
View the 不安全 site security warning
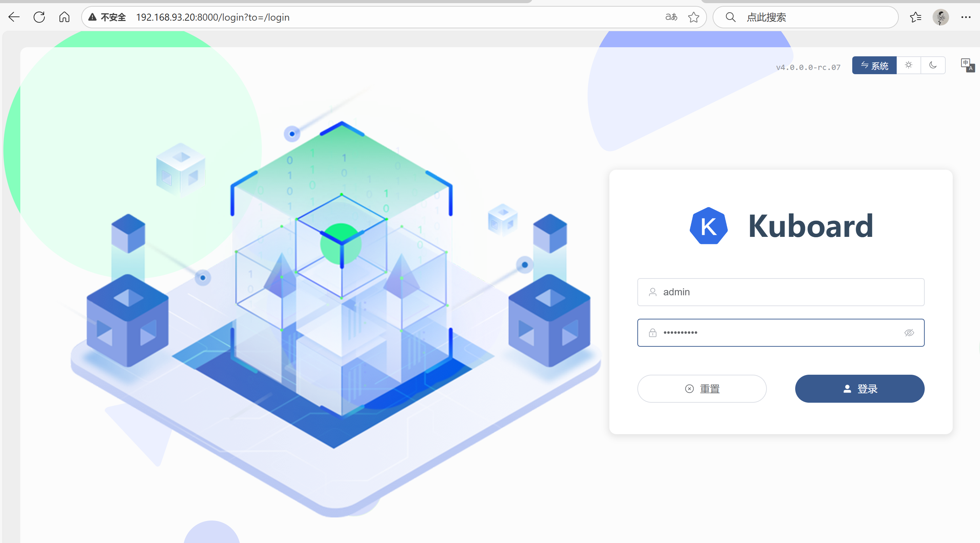click(107, 17)
